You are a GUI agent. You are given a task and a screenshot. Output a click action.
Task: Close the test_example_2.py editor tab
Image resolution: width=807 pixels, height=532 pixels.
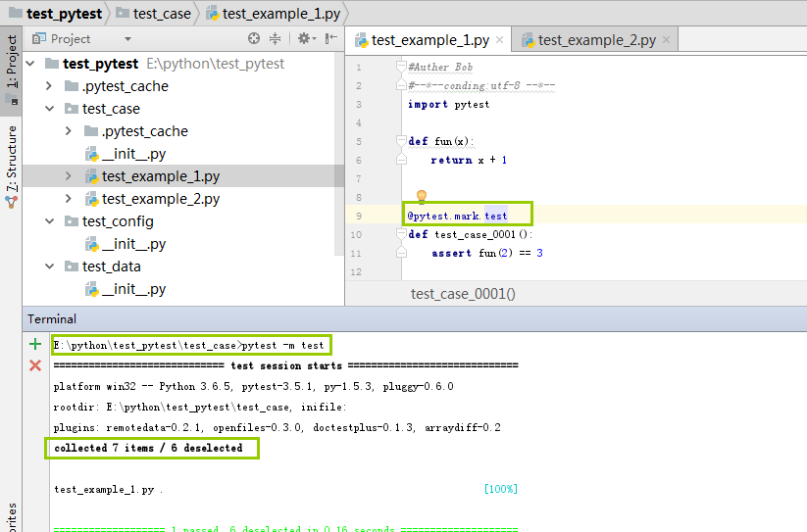click(666, 39)
